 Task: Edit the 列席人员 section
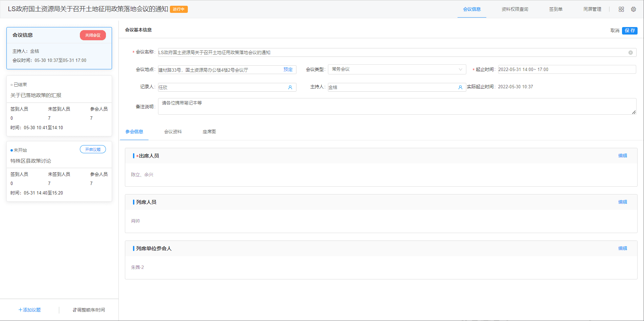pyautogui.click(x=623, y=202)
